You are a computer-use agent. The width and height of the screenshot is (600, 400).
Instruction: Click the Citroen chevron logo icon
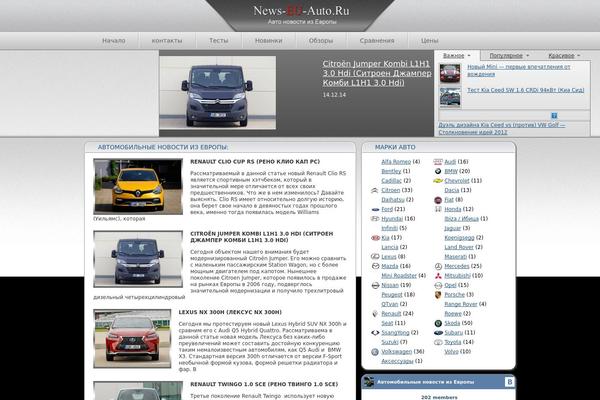coord(375,190)
